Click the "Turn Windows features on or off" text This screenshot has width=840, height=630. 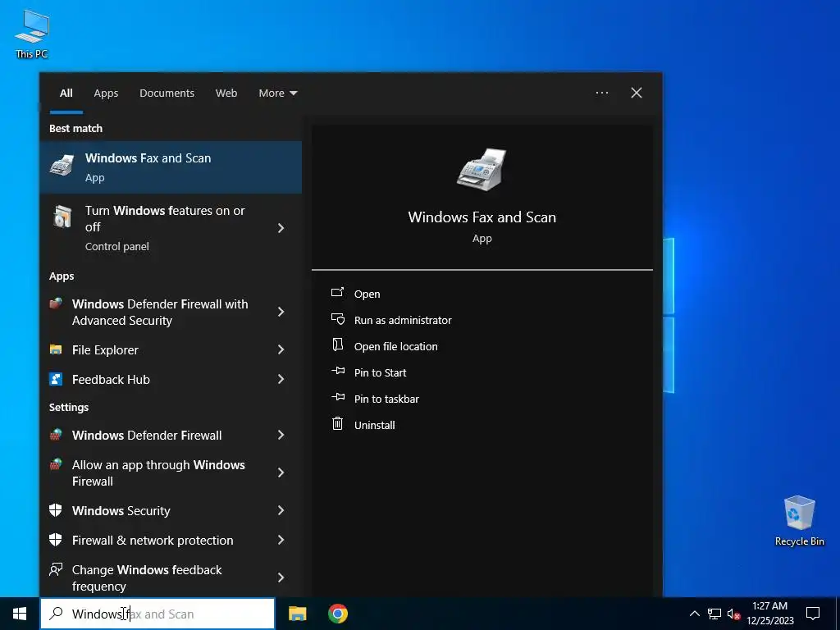tap(164, 218)
